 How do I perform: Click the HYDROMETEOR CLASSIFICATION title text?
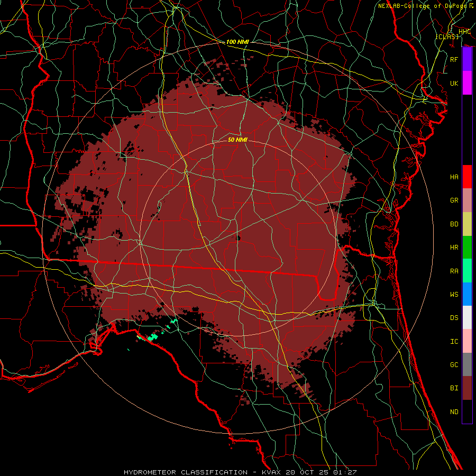(186, 472)
